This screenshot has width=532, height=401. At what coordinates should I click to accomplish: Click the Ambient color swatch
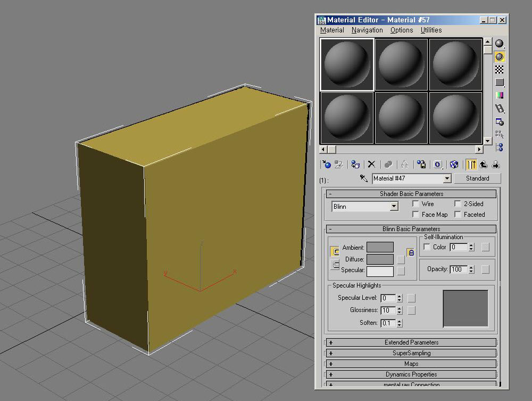(x=380, y=247)
